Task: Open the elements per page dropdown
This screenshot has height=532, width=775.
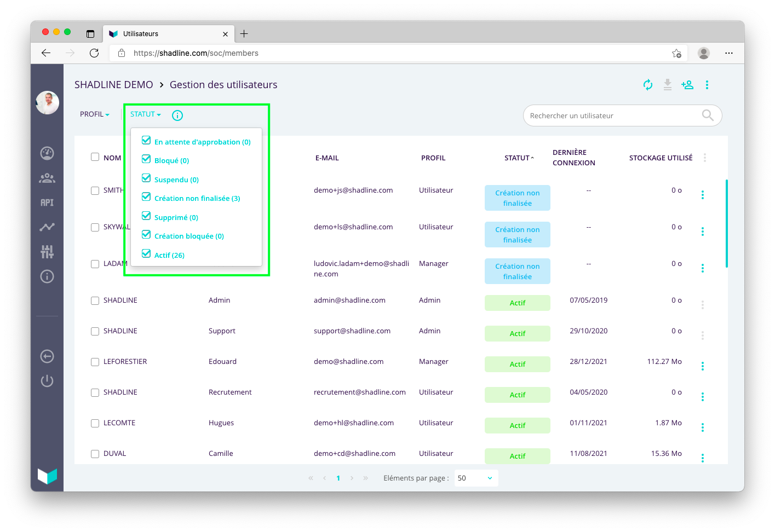Action: tap(476, 478)
